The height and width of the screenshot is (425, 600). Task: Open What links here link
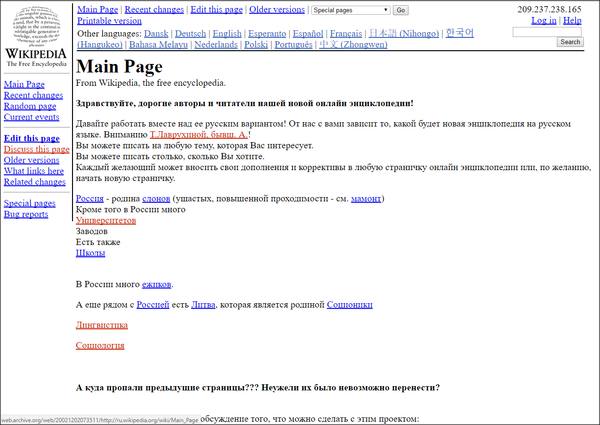click(x=34, y=171)
